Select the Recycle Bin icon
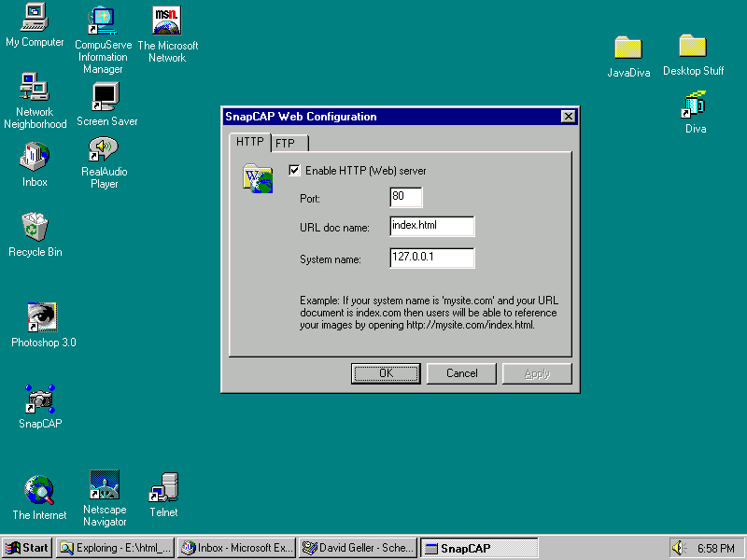The height and width of the screenshot is (560, 747). tap(35, 227)
